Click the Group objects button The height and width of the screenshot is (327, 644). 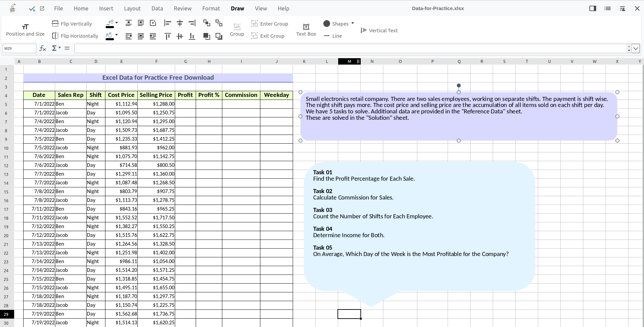tap(237, 30)
